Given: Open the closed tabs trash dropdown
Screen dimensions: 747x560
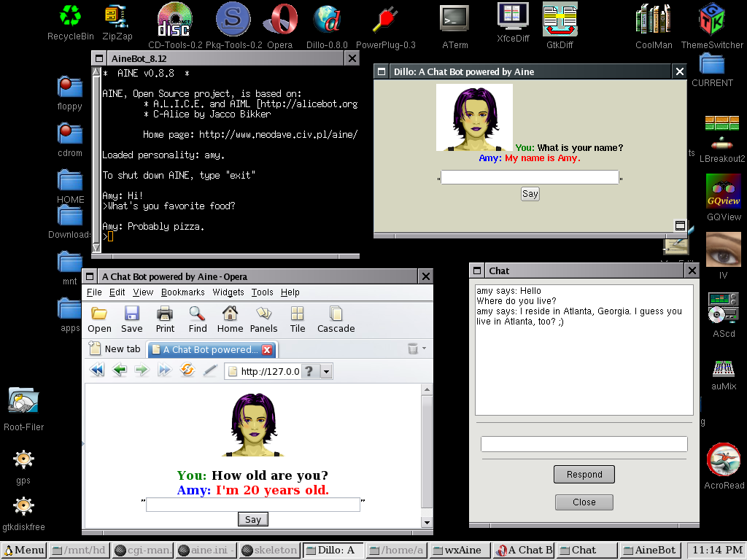Looking at the screenshot, I should (x=416, y=349).
